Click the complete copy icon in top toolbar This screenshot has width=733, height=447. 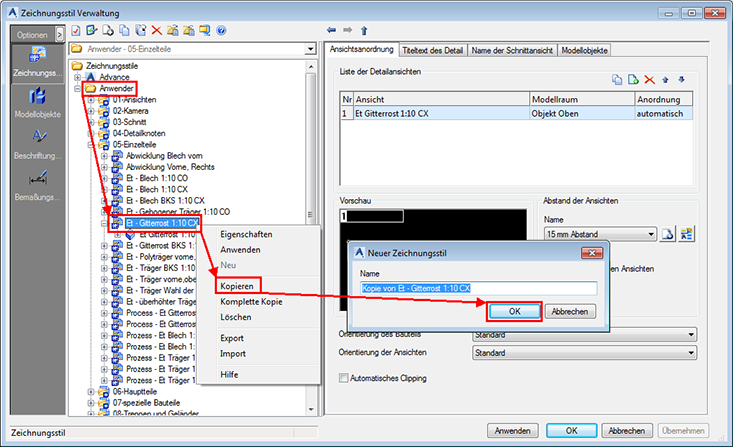pos(140,31)
